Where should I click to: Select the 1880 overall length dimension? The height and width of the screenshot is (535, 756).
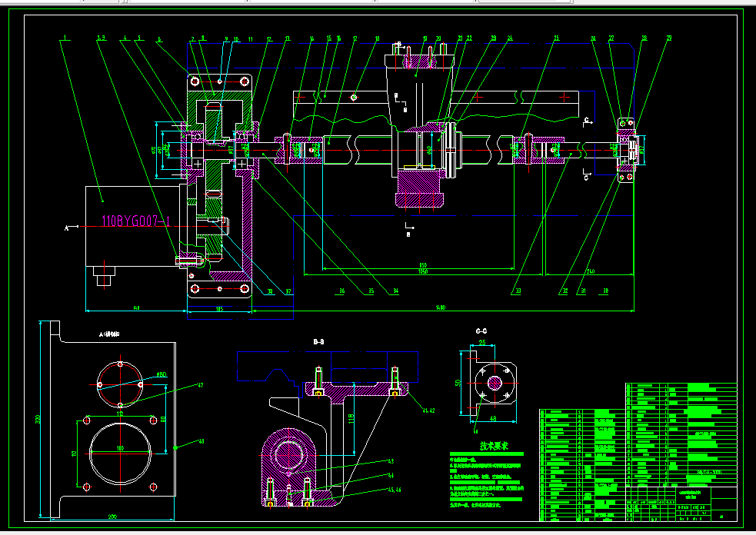440,307
